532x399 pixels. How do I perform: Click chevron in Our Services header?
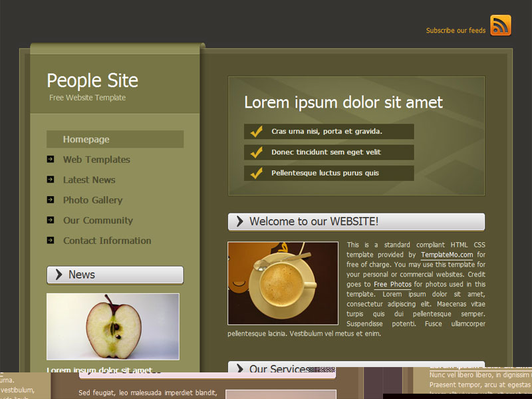click(x=240, y=369)
